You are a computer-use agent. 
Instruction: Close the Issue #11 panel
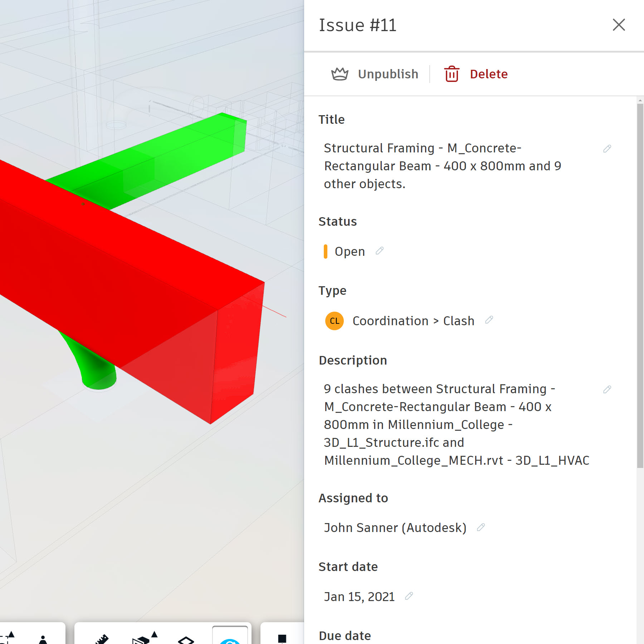coord(619,25)
